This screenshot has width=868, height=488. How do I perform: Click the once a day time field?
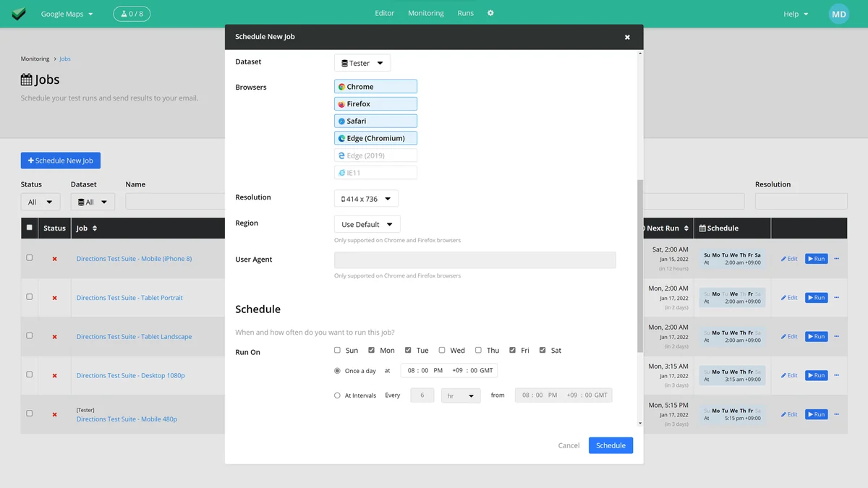point(448,371)
